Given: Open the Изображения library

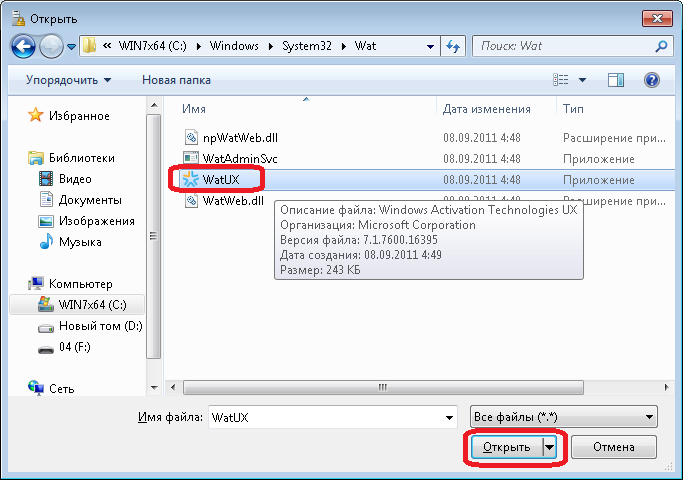Looking at the screenshot, I should pos(97,221).
